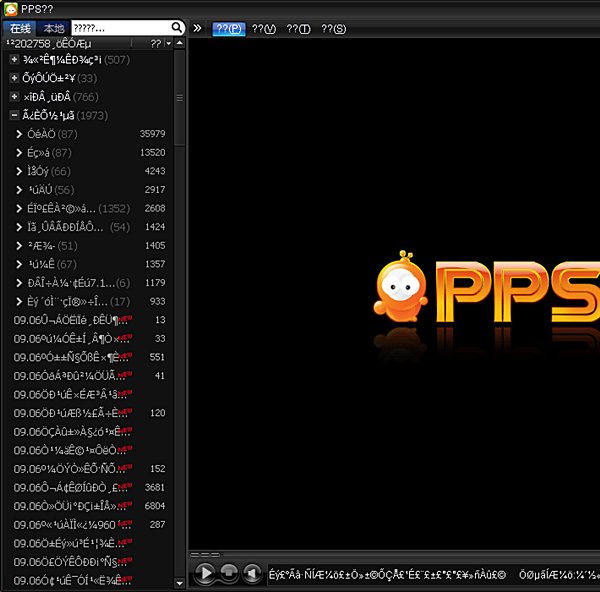Screen dimensions: 600x592
Task: Collapse the category with (1973) items
Action: 14,115
